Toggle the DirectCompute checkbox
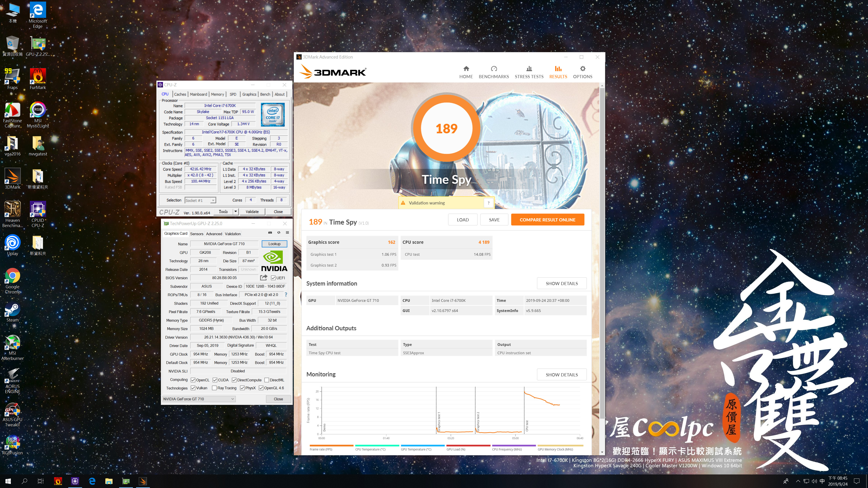The width and height of the screenshot is (868, 488). [x=234, y=380]
